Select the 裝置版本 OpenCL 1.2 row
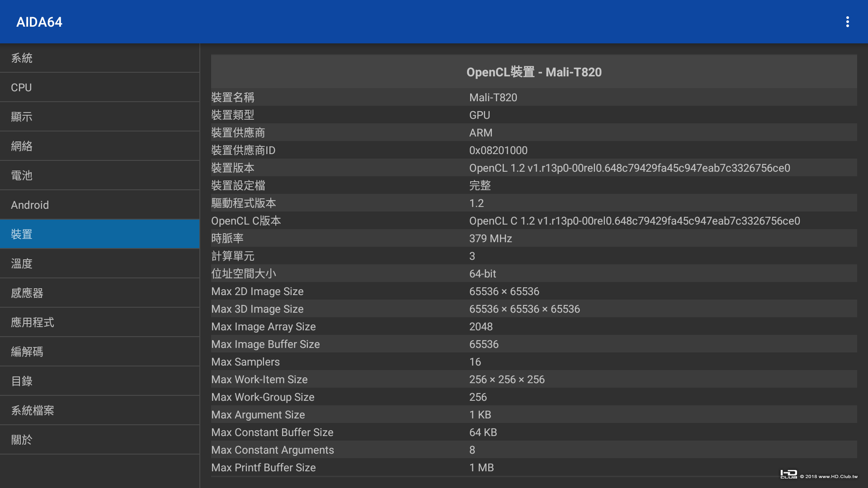Viewport: 868px width, 488px height. tap(533, 168)
